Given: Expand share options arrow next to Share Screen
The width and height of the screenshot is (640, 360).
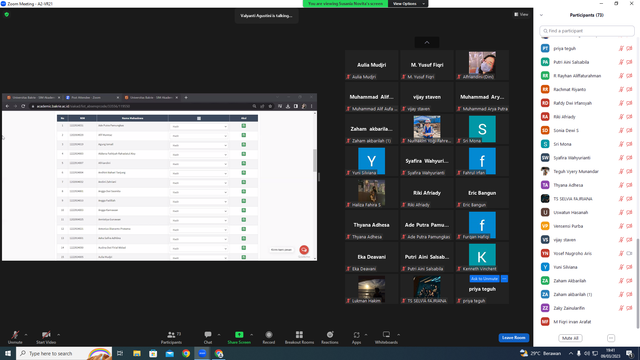Looking at the screenshot, I should click(x=251, y=335).
